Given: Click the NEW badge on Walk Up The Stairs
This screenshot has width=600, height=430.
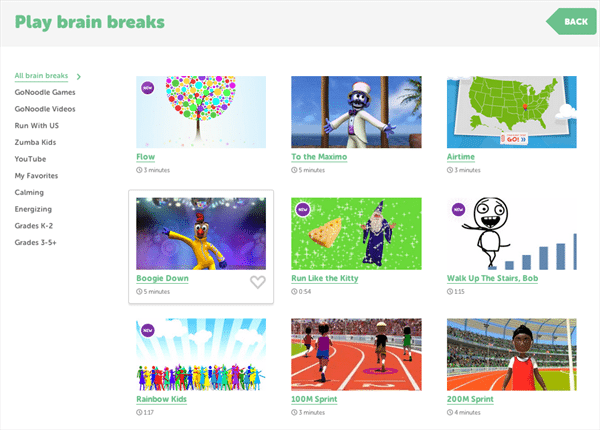Looking at the screenshot, I should tap(458, 209).
